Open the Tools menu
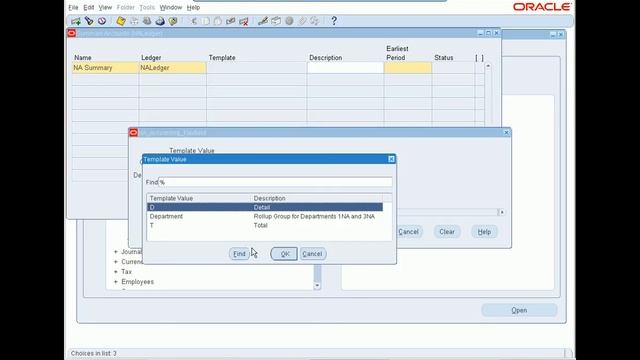Viewport: 640px width, 360px height. point(147,7)
